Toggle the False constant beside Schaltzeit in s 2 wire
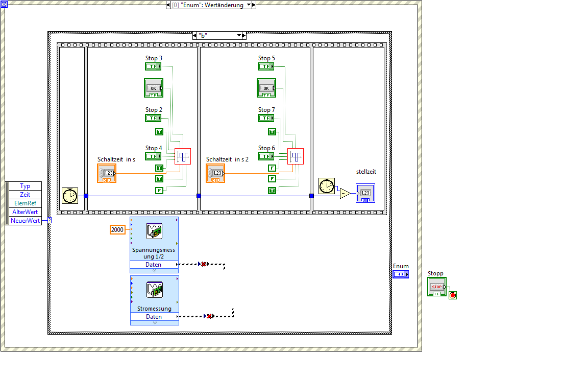 [x=272, y=179]
